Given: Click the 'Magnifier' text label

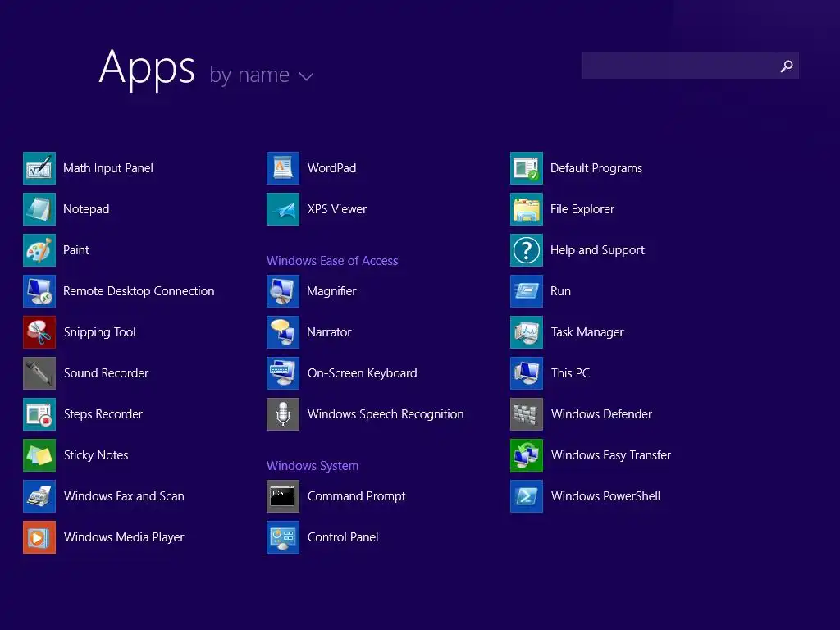Looking at the screenshot, I should [331, 291].
